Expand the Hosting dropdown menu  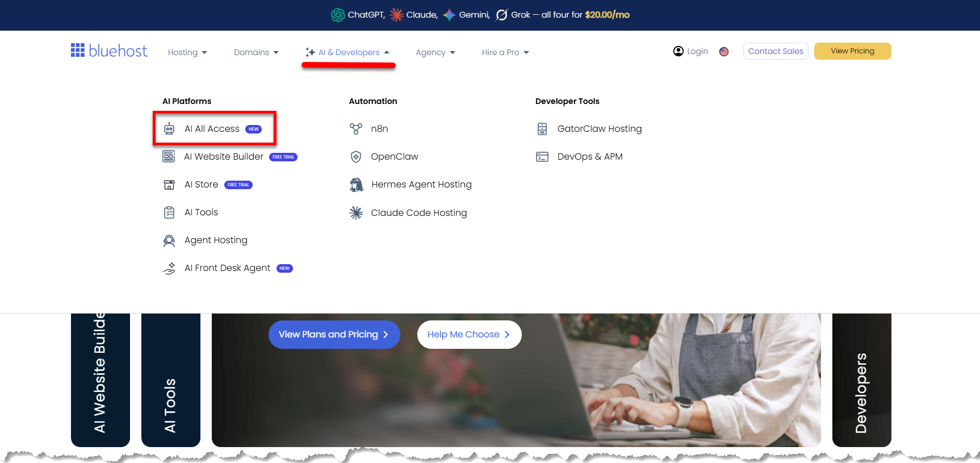(x=187, y=52)
